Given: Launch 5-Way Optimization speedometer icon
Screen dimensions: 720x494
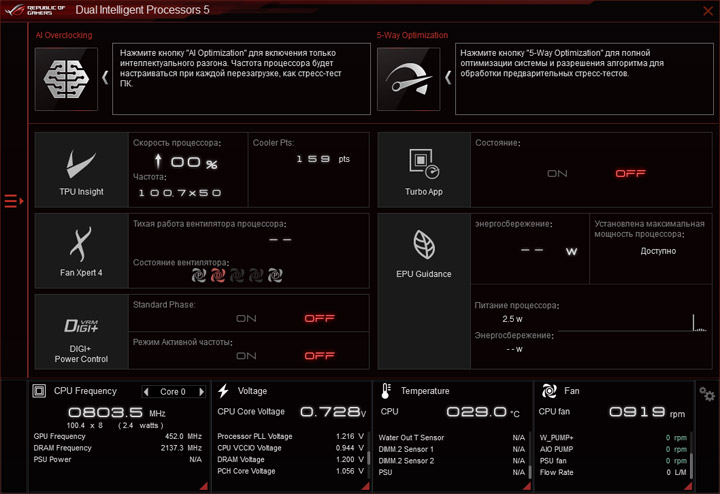Looking at the screenshot, I should click(408, 79).
